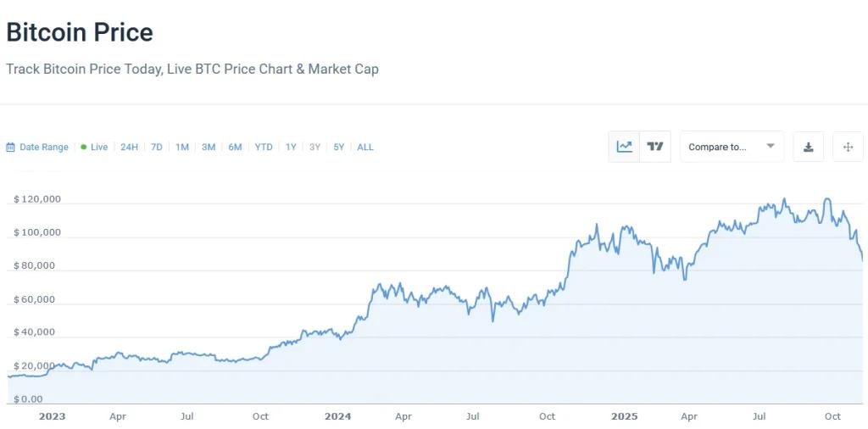The height and width of the screenshot is (429, 868).
Task: Show ALL historical price data
Action: 365,148
